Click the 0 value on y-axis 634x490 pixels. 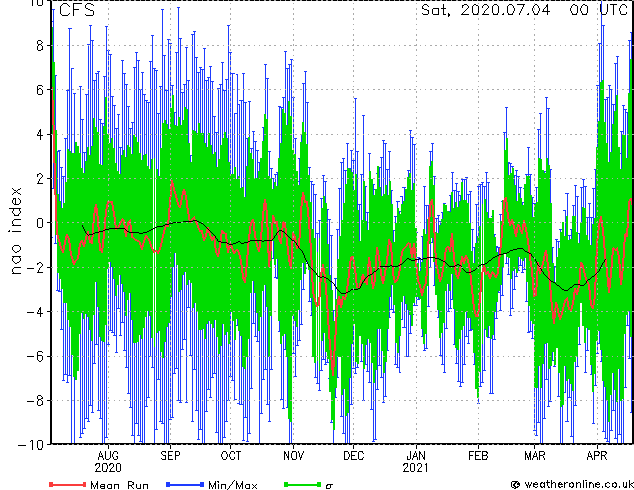(40, 223)
